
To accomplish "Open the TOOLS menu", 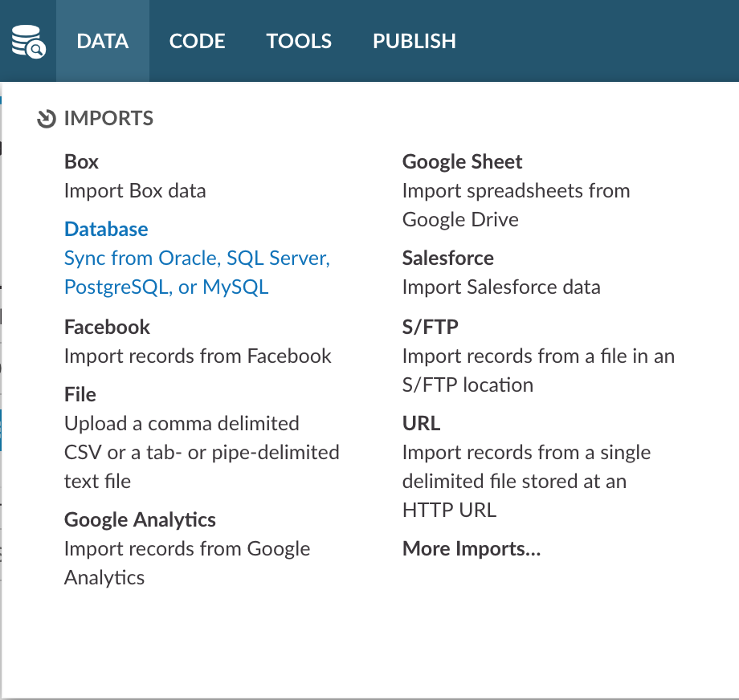I will tap(299, 41).
